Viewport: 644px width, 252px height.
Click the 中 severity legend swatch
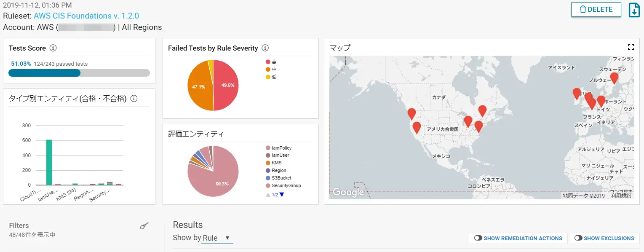pyautogui.click(x=268, y=69)
